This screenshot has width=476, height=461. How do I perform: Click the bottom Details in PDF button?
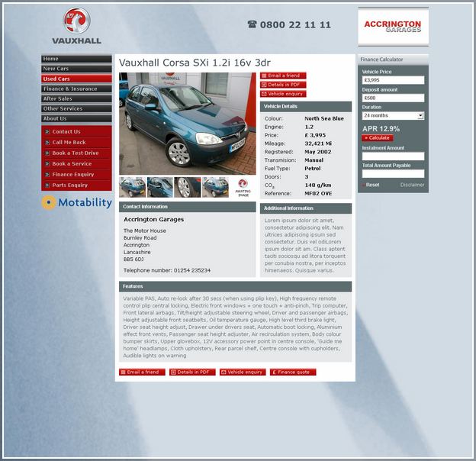point(192,372)
